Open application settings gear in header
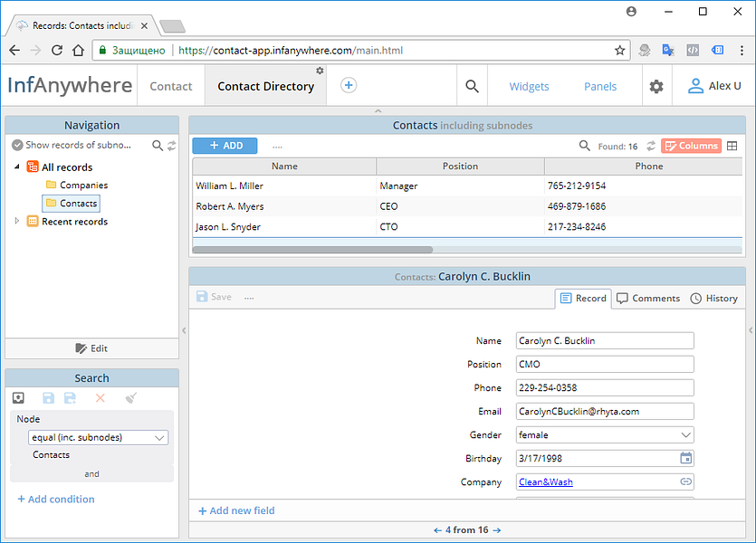 (x=656, y=87)
